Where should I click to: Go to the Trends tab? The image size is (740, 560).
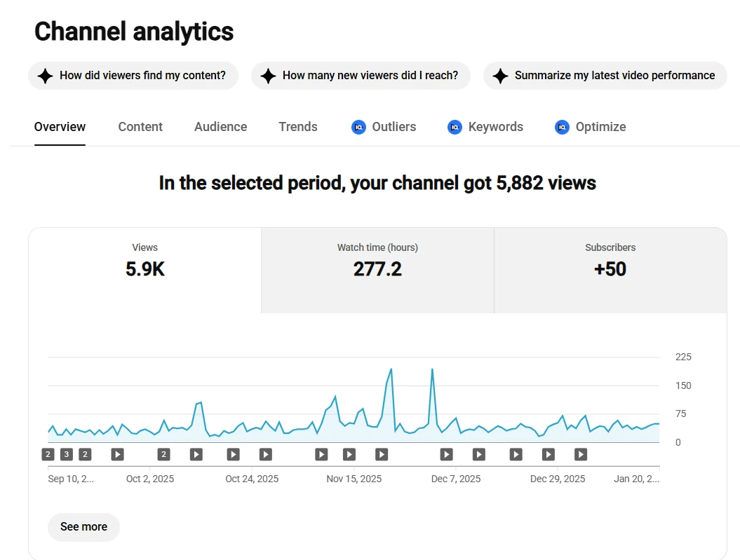(298, 127)
